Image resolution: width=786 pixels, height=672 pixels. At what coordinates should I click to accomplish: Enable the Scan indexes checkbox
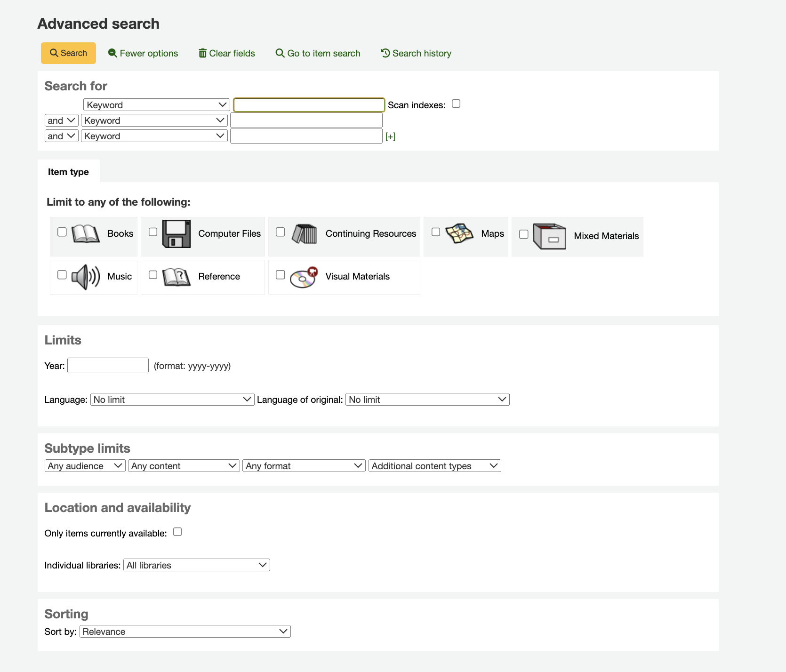click(455, 104)
